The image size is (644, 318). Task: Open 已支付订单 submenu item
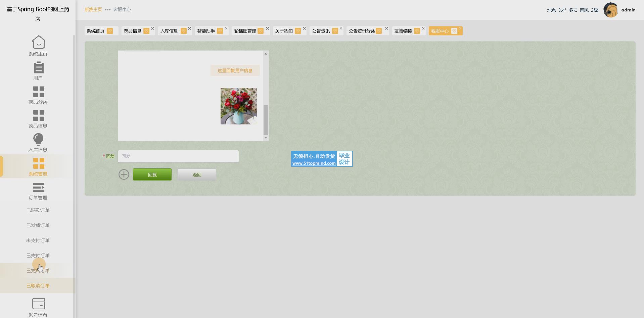[x=38, y=255]
